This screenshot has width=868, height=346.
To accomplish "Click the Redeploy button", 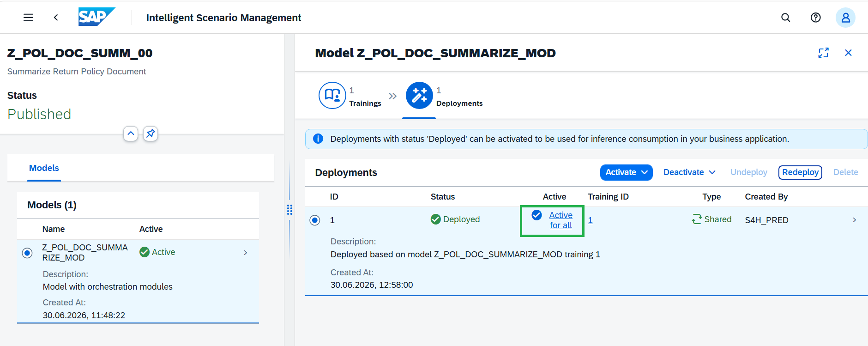I will tap(800, 172).
